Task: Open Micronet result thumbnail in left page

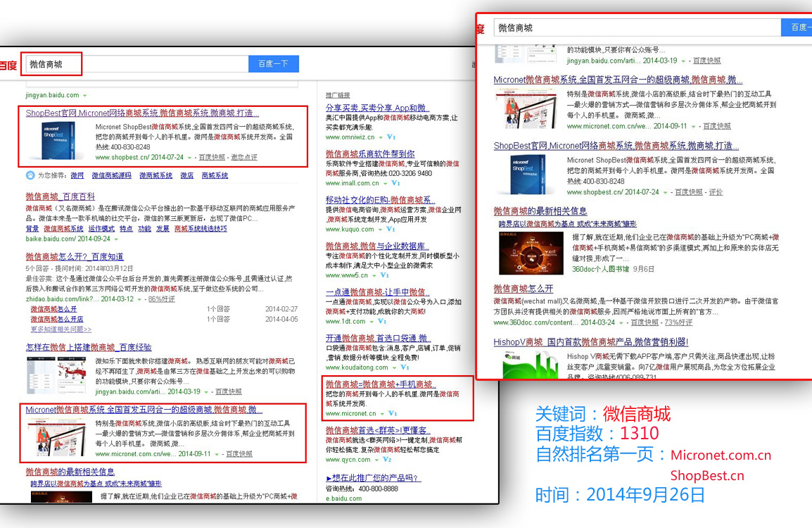Action: click(56, 438)
